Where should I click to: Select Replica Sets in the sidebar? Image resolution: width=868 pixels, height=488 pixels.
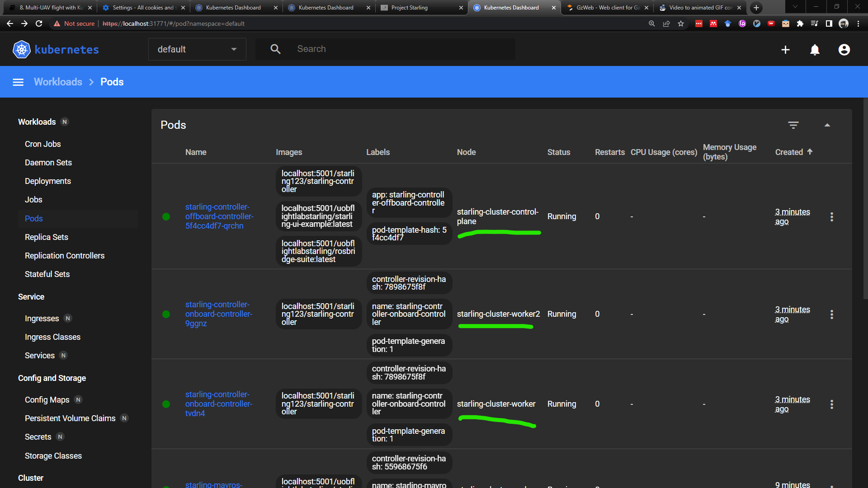(47, 237)
